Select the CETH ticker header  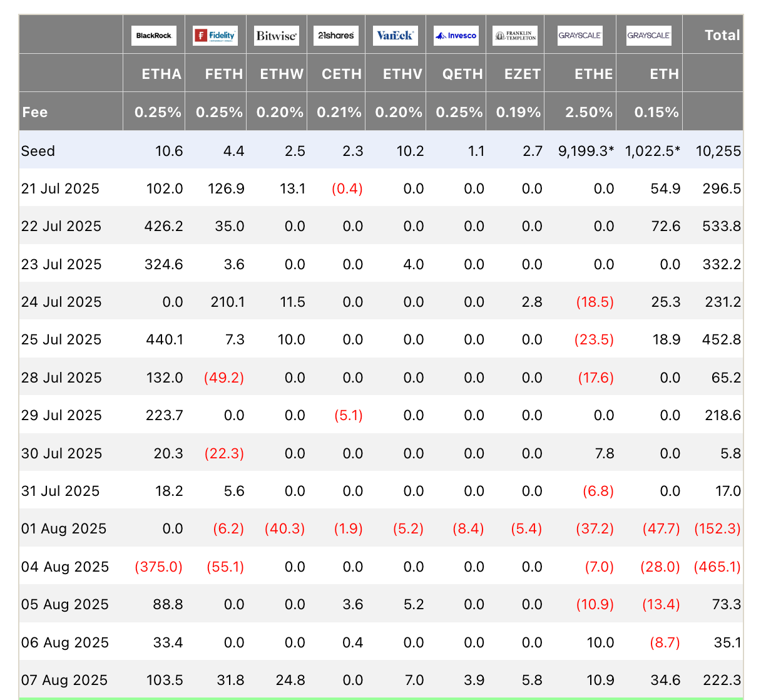[x=342, y=74]
